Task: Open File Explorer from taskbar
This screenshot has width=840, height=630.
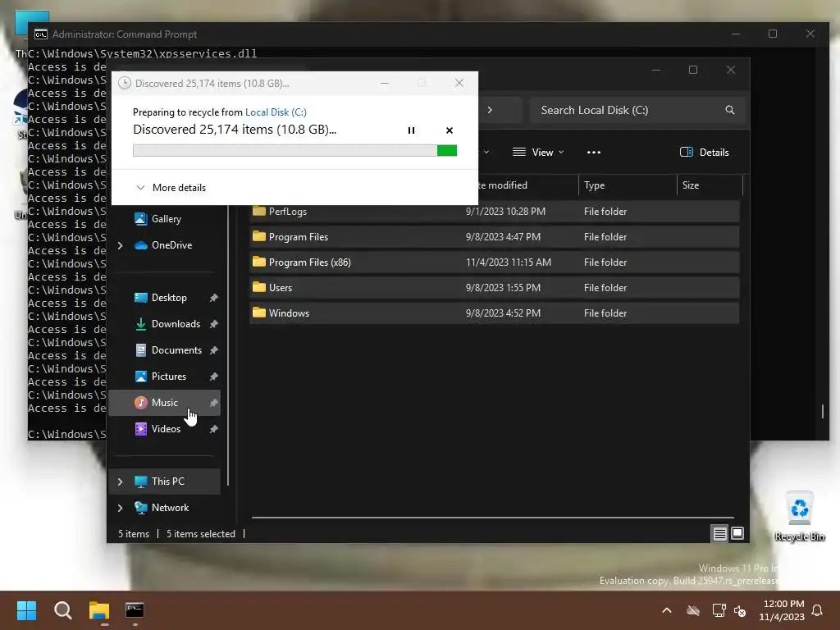Action: pyautogui.click(x=99, y=610)
